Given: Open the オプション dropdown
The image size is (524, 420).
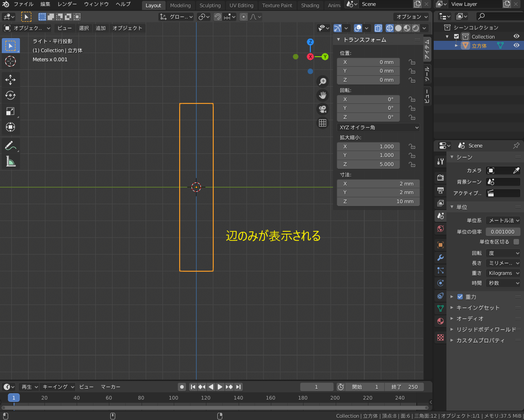Looking at the screenshot, I should point(411,17).
